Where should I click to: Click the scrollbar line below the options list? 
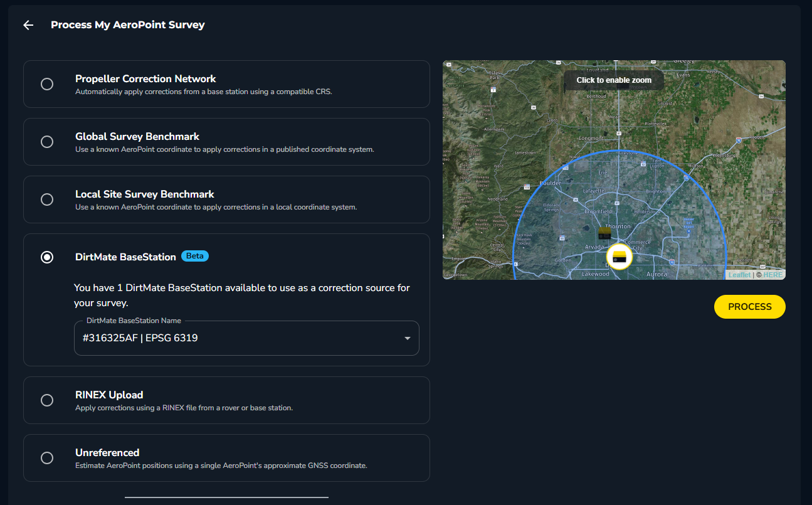[x=226, y=496]
